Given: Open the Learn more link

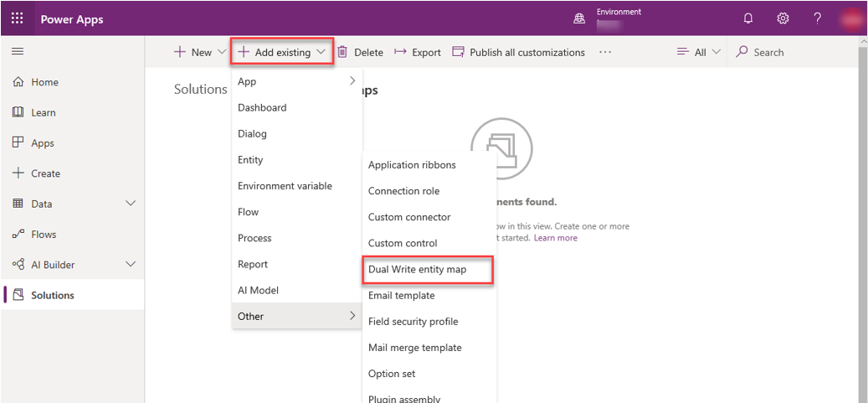Looking at the screenshot, I should pos(556,238).
